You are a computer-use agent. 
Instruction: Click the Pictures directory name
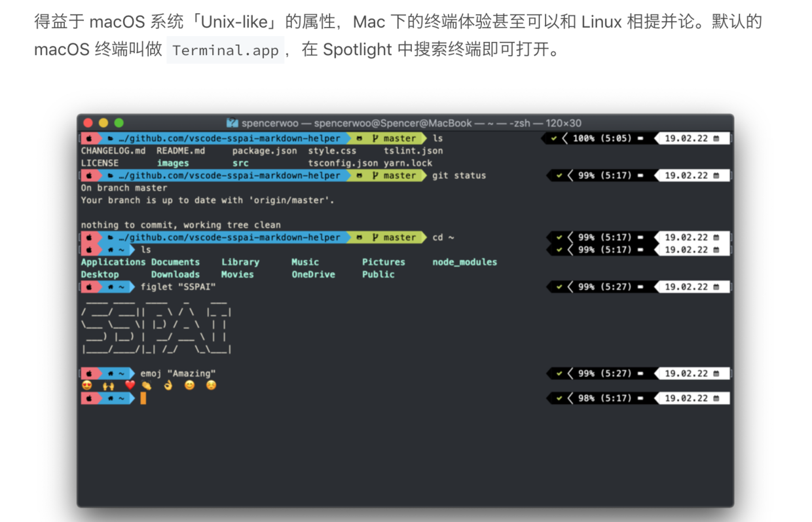(384, 262)
